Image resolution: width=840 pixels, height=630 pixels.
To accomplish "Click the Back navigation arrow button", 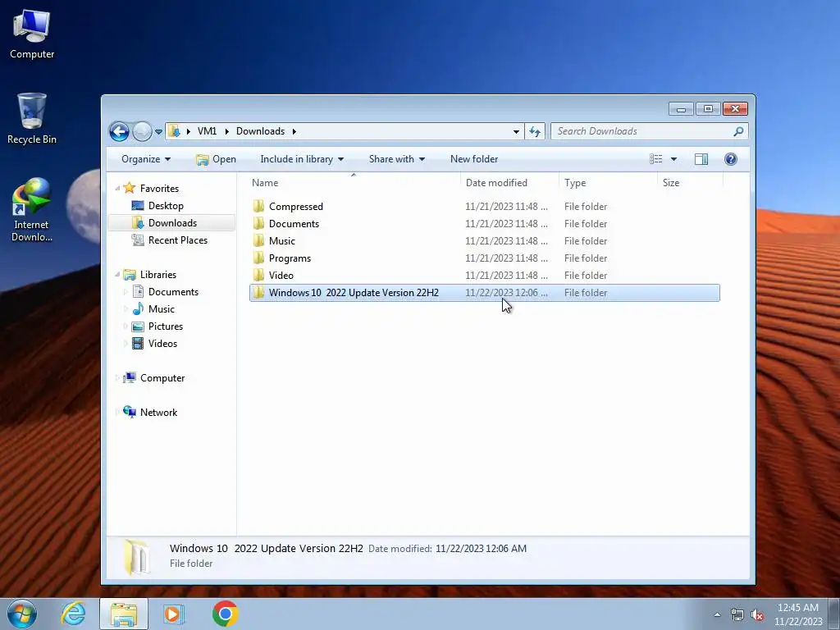I will [119, 131].
